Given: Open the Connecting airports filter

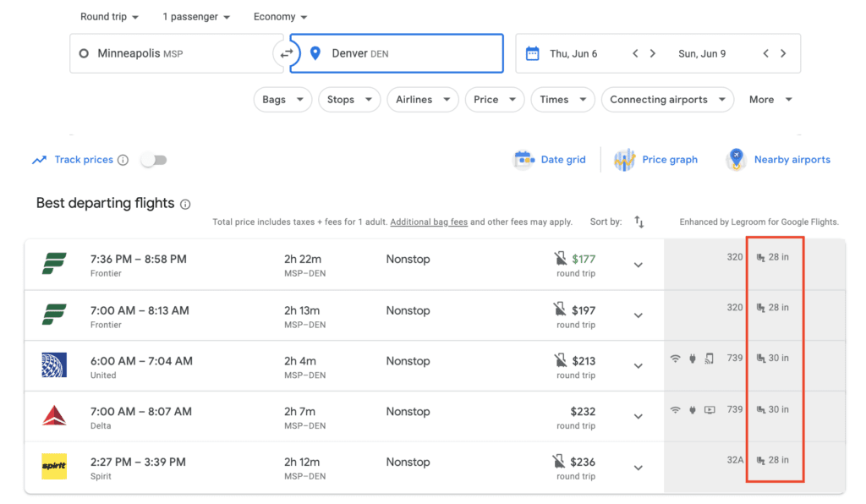Looking at the screenshot, I should pos(666,100).
